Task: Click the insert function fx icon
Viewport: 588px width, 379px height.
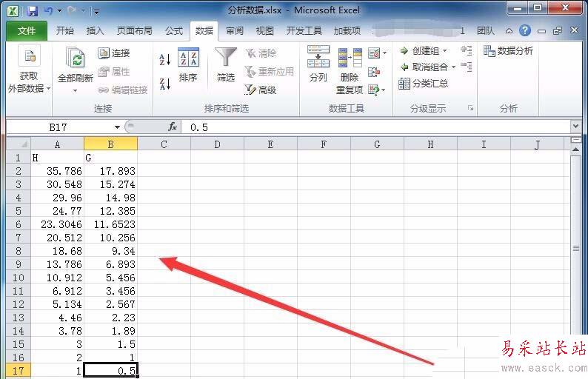Action: pyautogui.click(x=173, y=127)
